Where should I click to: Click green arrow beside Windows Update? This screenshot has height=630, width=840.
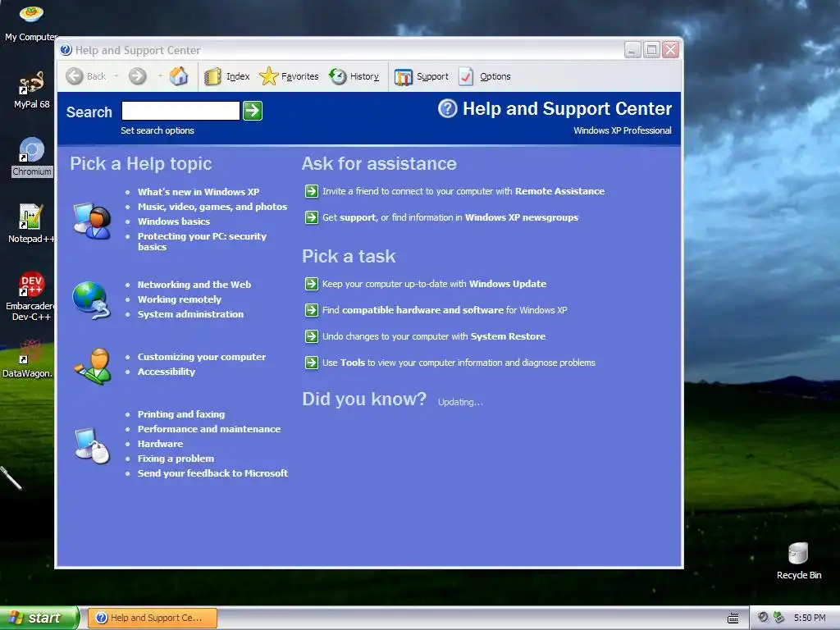click(x=312, y=284)
